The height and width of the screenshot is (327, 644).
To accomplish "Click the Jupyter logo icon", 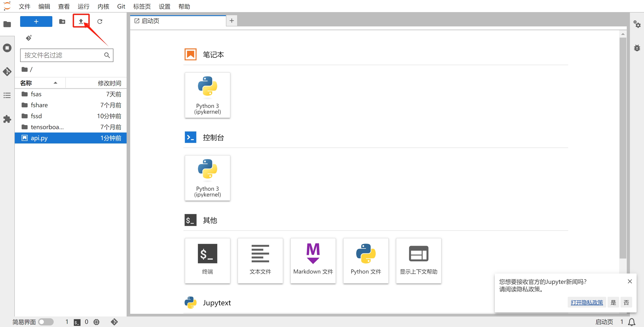I will (x=7, y=6).
